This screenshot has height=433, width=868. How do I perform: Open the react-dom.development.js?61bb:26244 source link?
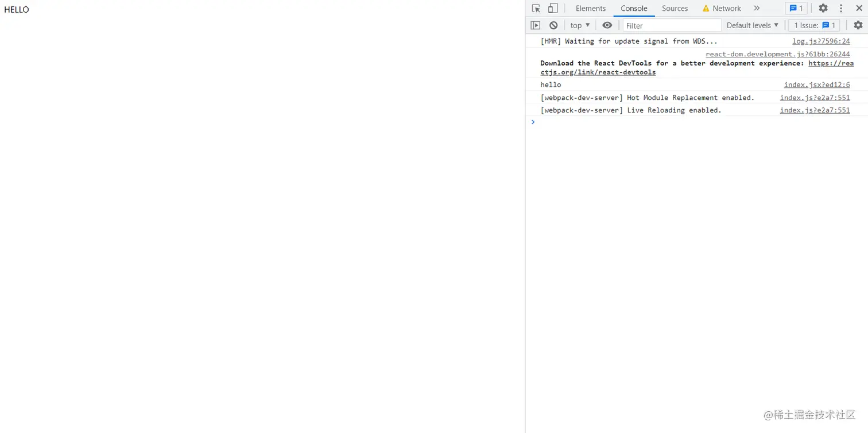pos(778,54)
